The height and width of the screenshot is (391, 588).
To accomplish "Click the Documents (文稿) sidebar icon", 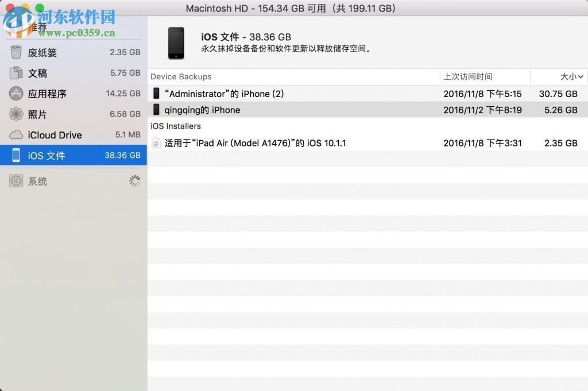I will (x=16, y=73).
